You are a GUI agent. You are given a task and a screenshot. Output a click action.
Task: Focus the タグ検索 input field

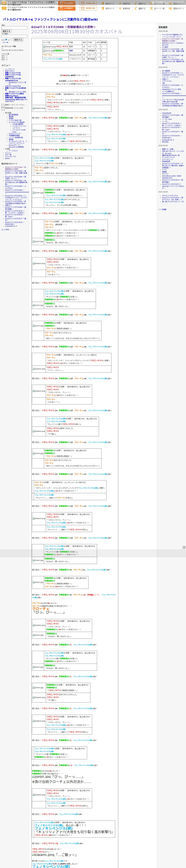pos(14,36)
